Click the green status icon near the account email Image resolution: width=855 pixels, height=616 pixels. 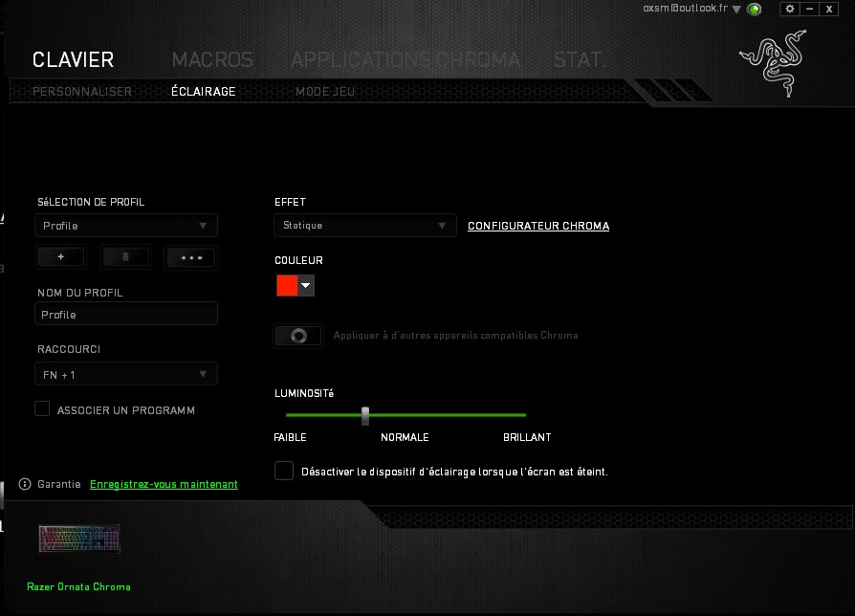(x=755, y=9)
